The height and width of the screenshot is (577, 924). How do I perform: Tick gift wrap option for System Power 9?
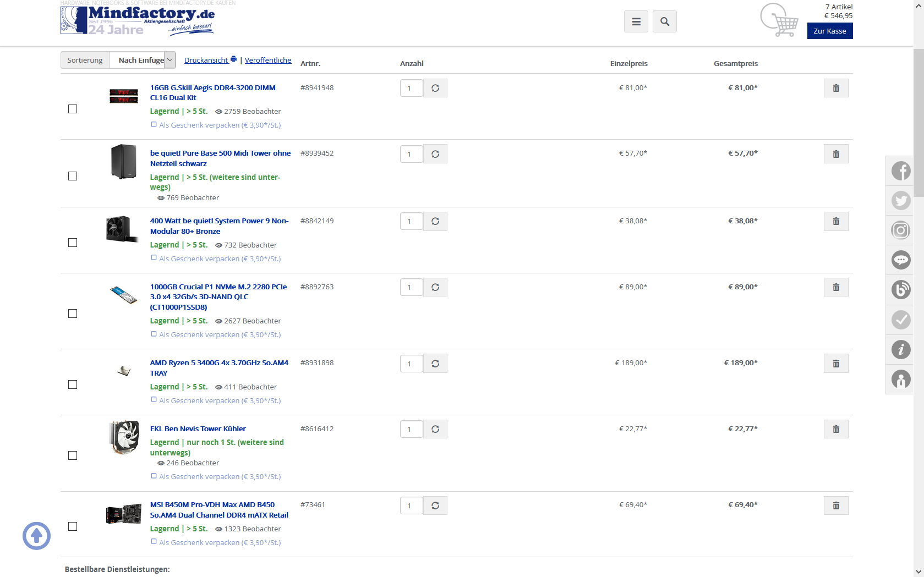click(x=154, y=258)
